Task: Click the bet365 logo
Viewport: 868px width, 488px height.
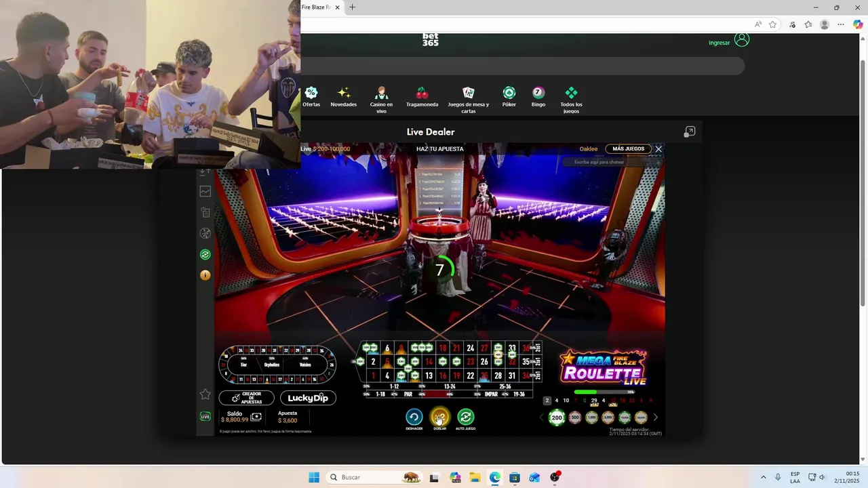Action: [x=431, y=40]
